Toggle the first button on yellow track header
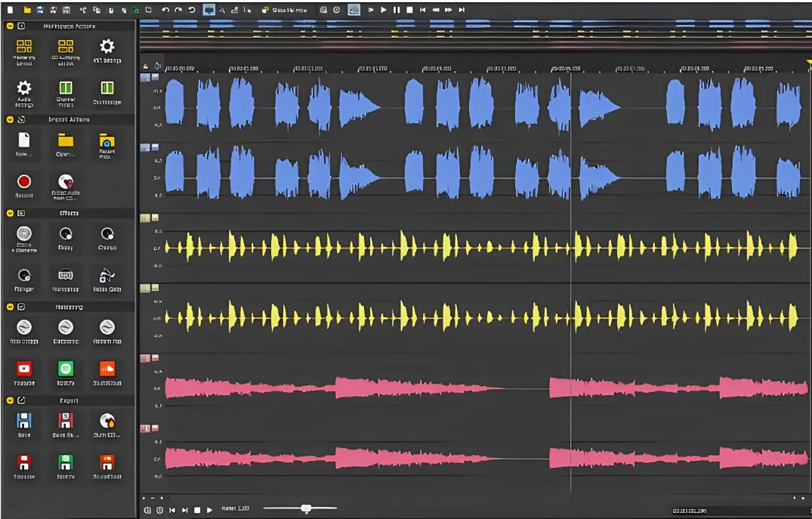 tap(145, 218)
